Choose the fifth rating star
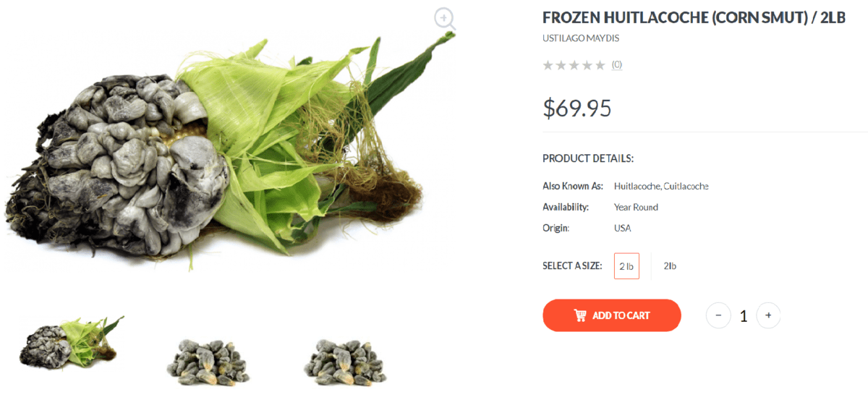The width and height of the screenshot is (868, 413). coord(600,65)
